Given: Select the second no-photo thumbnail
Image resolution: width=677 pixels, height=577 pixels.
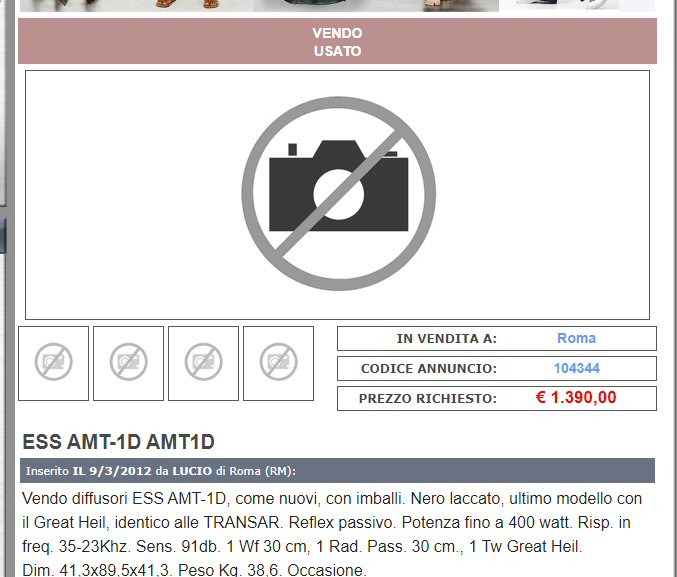Looking at the screenshot, I should tap(128, 363).
